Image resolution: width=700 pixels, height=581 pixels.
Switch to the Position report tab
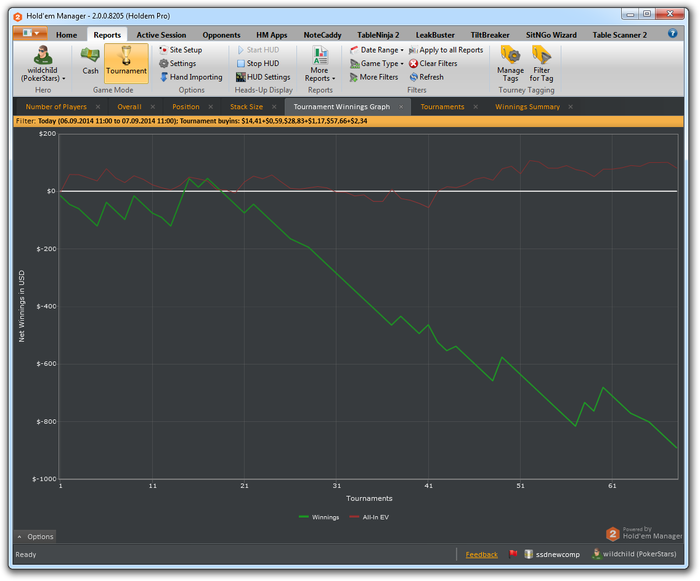tap(186, 107)
